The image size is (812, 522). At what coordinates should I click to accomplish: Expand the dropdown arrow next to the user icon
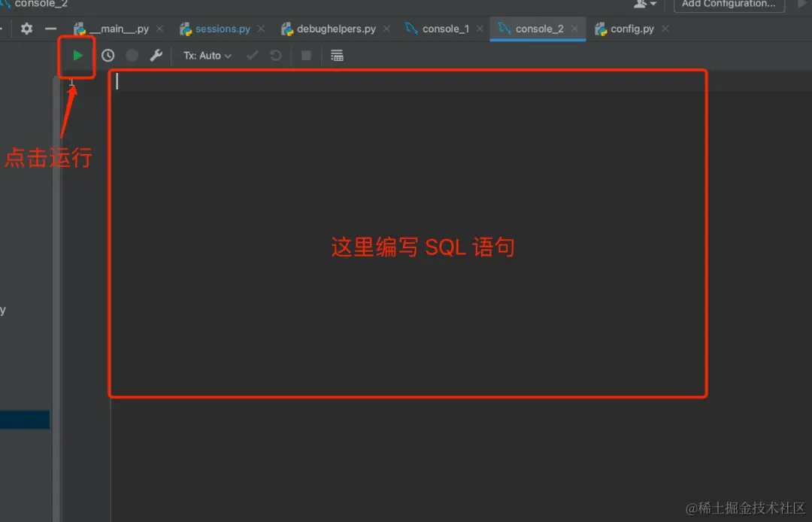pyautogui.click(x=653, y=5)
